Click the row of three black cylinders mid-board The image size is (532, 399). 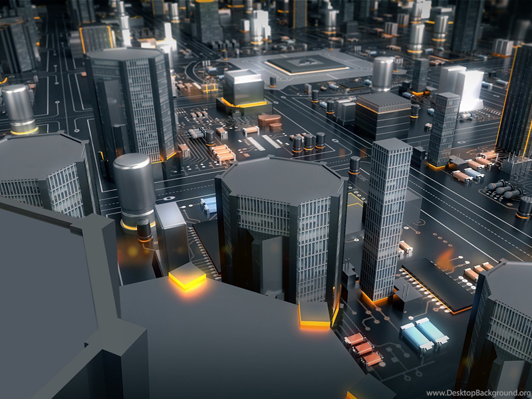[308, 141]
